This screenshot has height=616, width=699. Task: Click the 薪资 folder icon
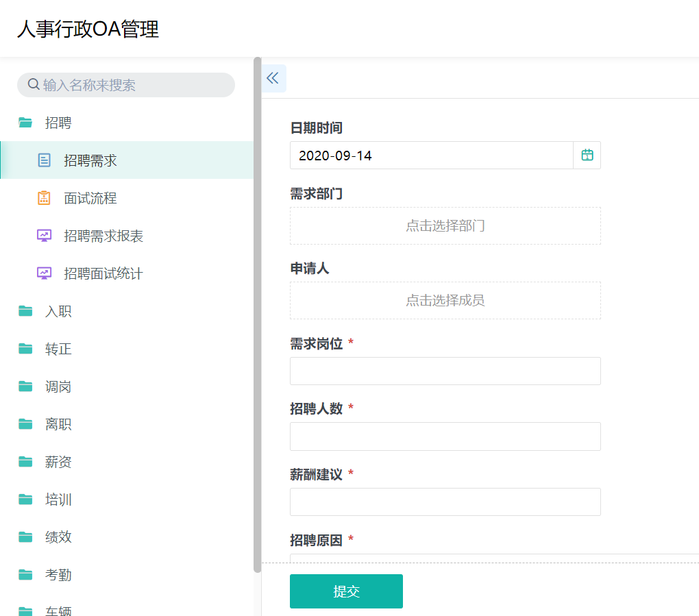tap(25, 461)
